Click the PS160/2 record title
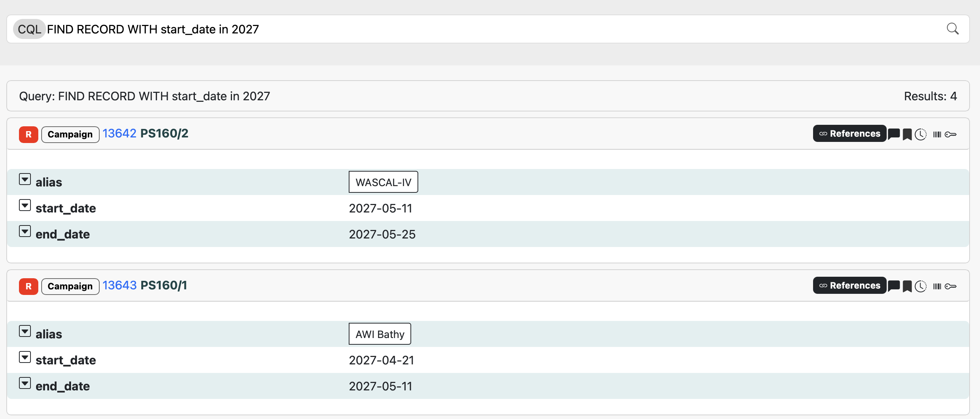The width and height of the screenshot is (980, 419). [x=164, y=133]
